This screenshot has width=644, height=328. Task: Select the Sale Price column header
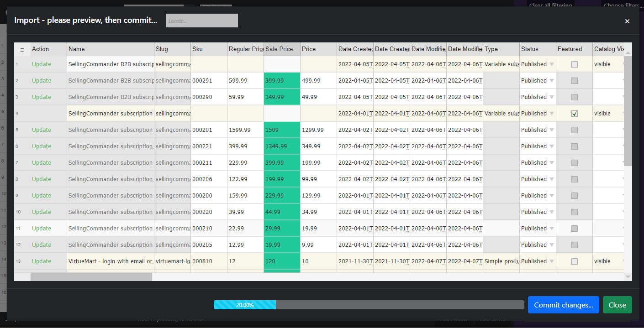click(280, 49)
